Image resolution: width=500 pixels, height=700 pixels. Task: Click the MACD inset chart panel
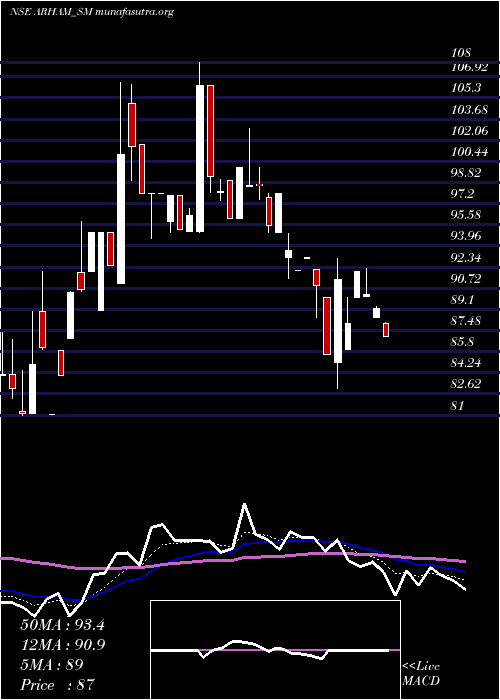tap(275, 650)
